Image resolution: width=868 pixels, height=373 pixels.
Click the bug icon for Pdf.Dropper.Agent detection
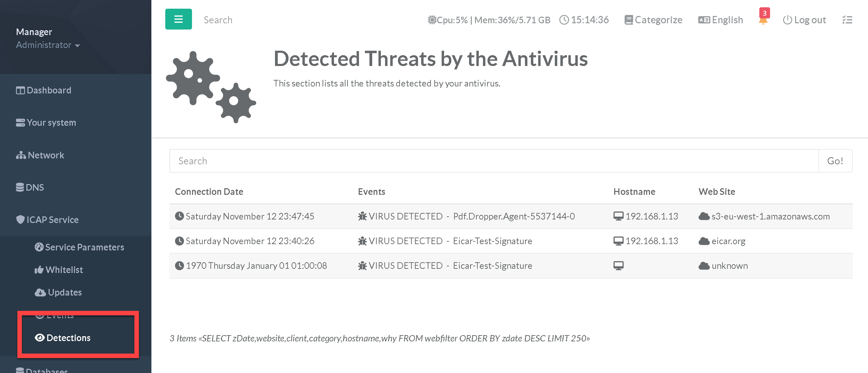[x=362, y=216]
